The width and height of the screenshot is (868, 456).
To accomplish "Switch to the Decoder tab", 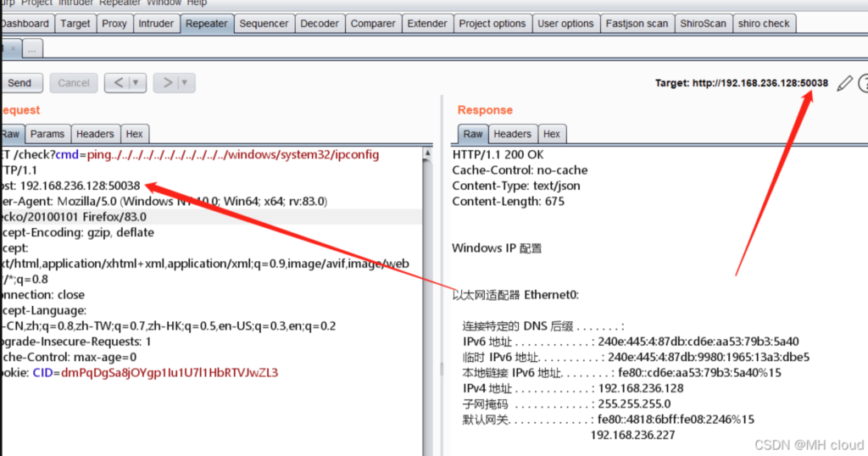I will [320, 24].
